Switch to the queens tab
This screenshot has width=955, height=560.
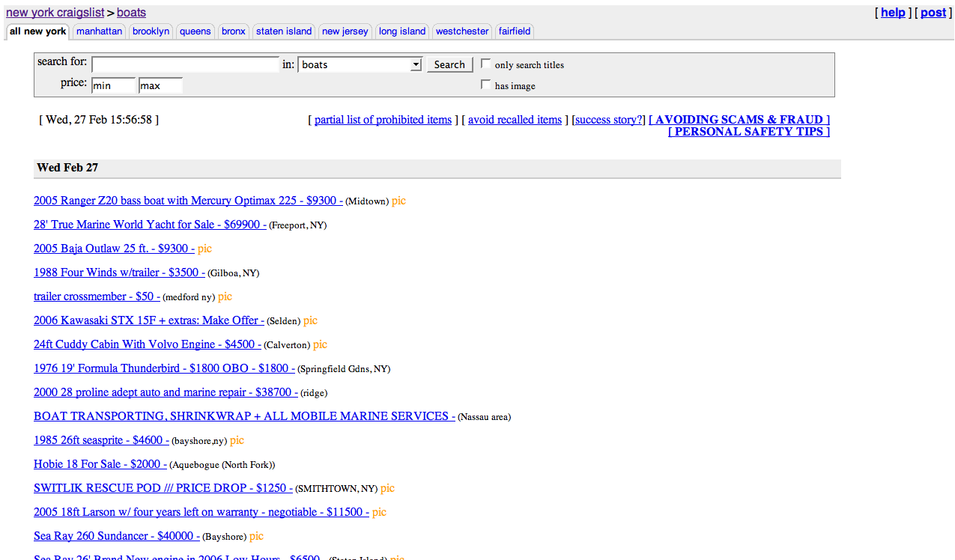pos(195,31)
